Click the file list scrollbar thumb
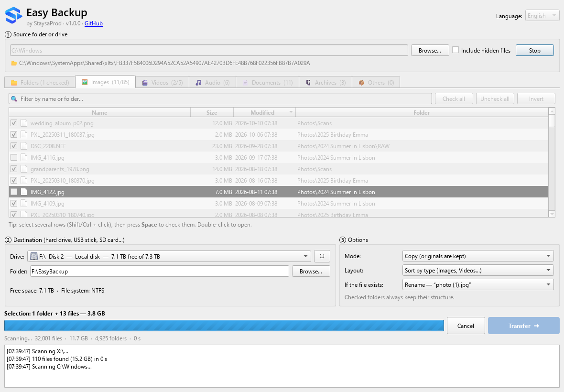564x392 pixels. click(x=552, y=121)
